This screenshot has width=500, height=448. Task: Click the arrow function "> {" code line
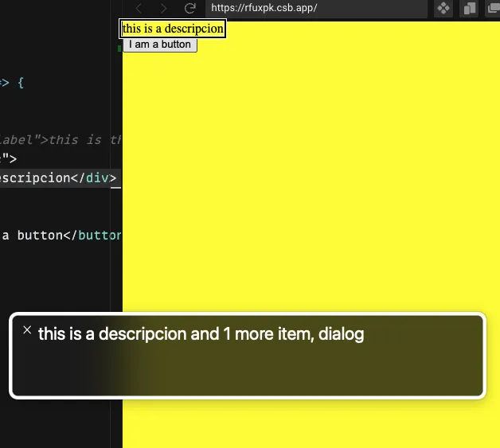(12, 82)
